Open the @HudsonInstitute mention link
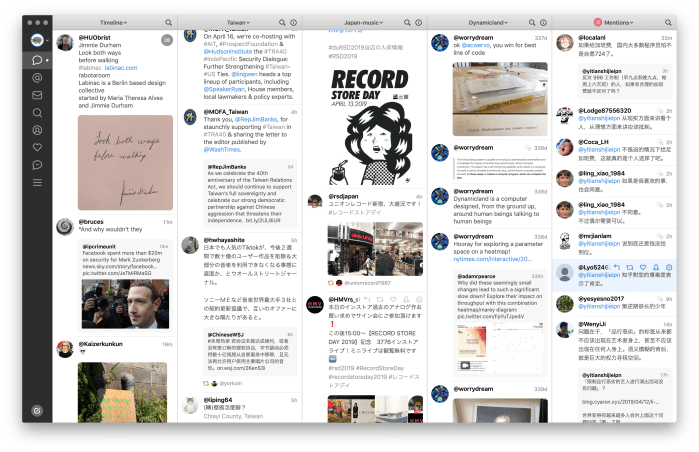699x452 pixels. (228, 51)
